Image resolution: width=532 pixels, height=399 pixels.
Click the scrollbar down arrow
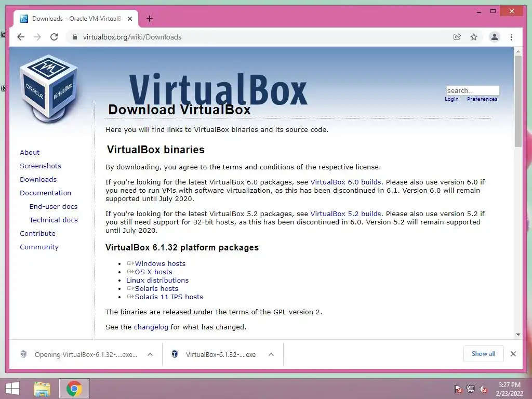[518, 335]
